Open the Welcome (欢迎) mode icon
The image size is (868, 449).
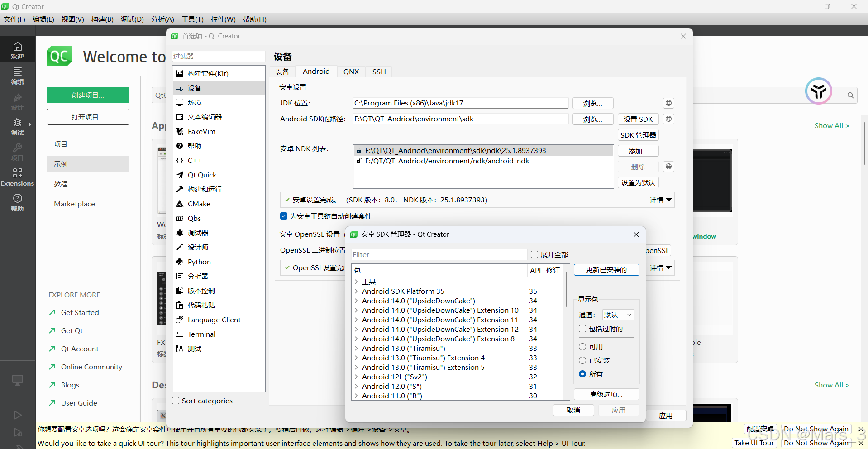(17, 50)
